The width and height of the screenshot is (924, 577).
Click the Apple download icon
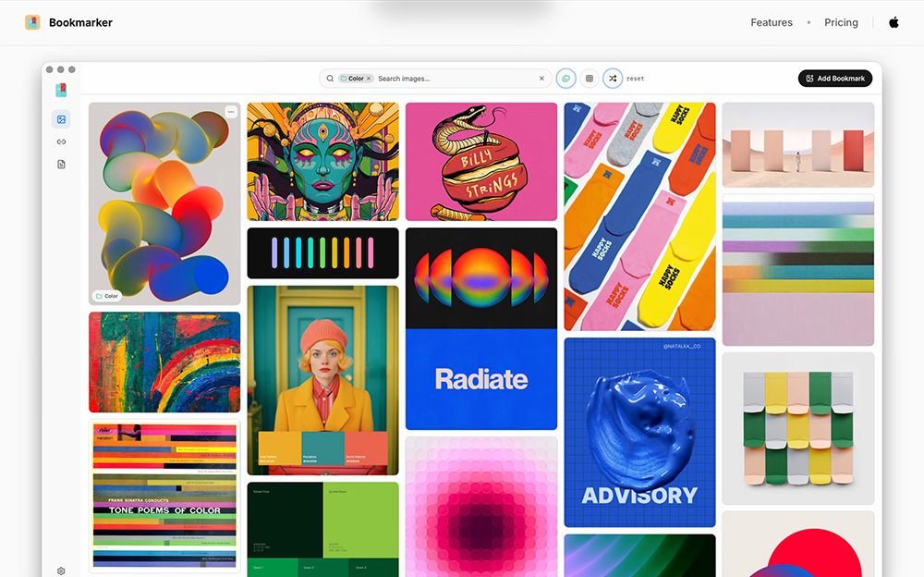tap(894, 22)
